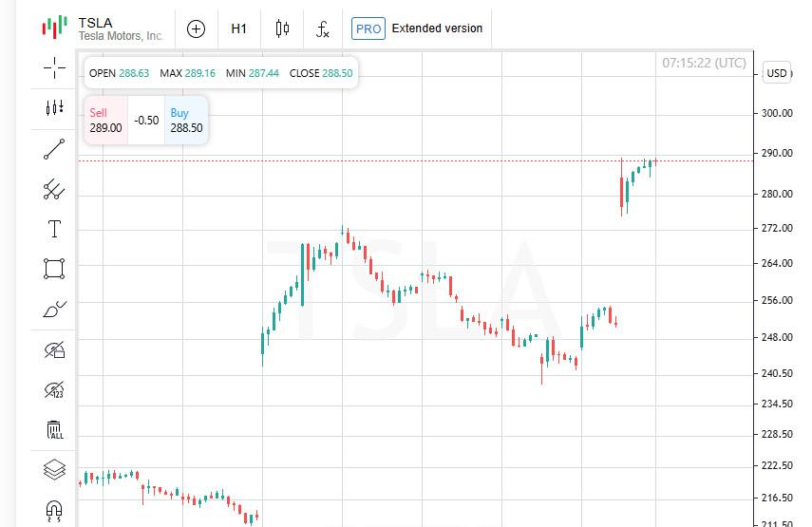This screenshot has height=527, width=812.
Task: Open the layers object tree
Action: pyautogui.click(x=54, y=470)
